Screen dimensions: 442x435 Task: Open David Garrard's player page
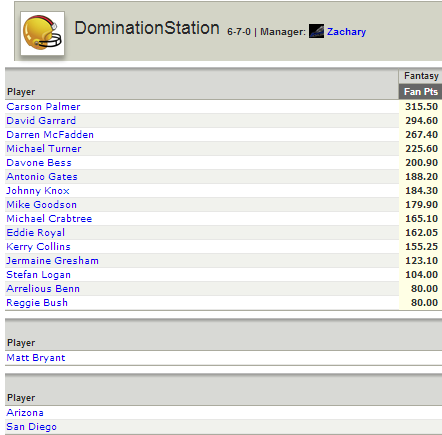click(x=41, y=121)
